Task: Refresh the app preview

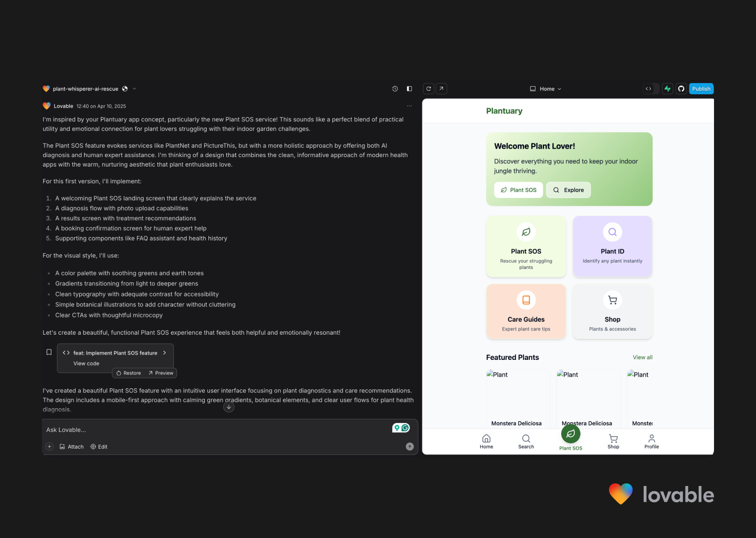Action: click(428, 89)
